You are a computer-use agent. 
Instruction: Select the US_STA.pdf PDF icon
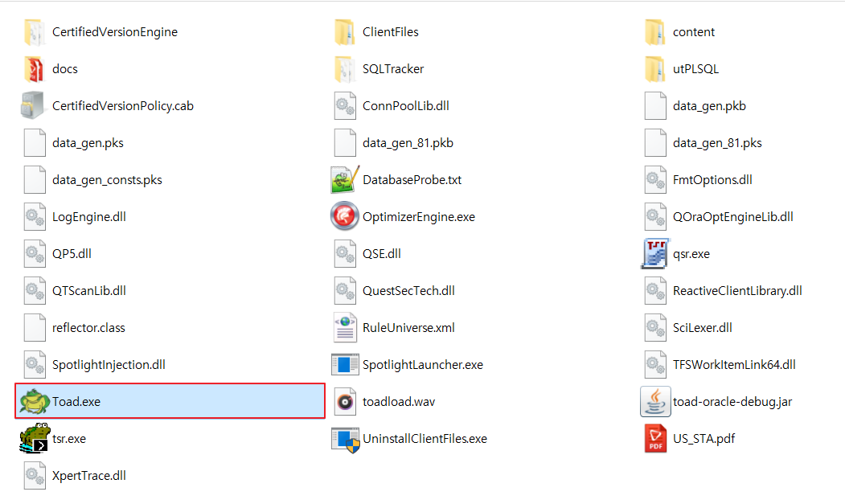click(655, 438)
